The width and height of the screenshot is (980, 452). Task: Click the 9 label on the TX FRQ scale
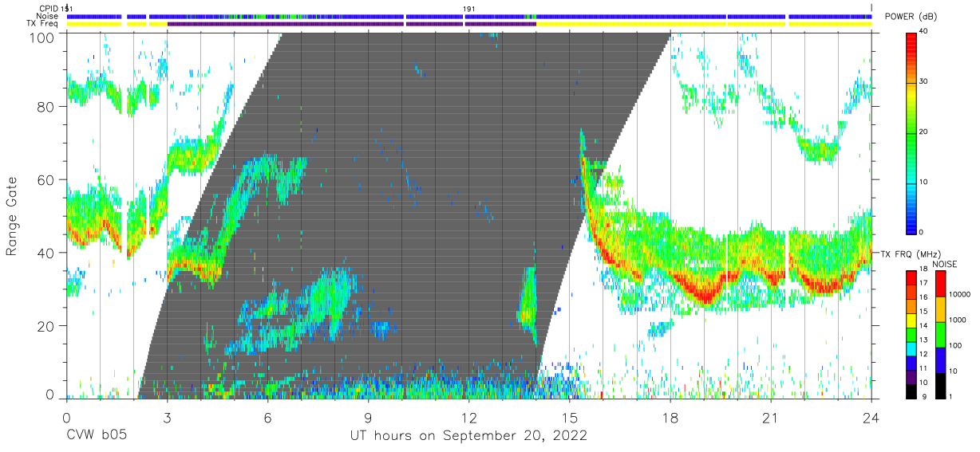point(924,397)
